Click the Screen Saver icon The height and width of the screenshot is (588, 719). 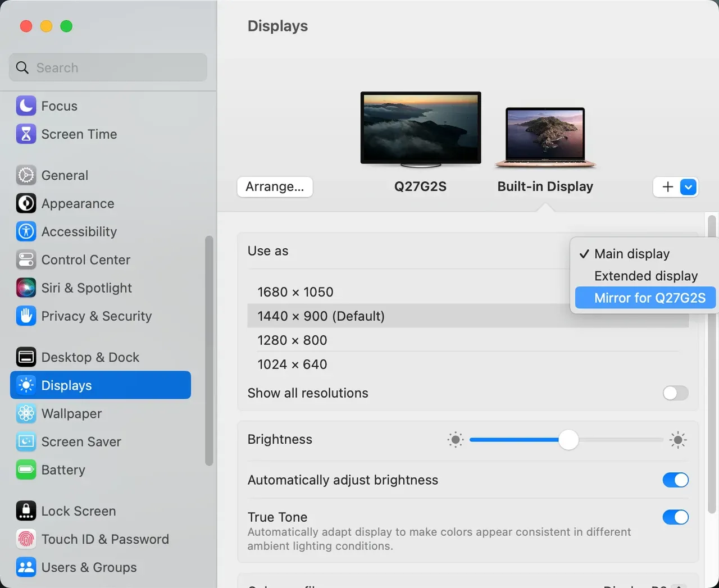[26, 441]
